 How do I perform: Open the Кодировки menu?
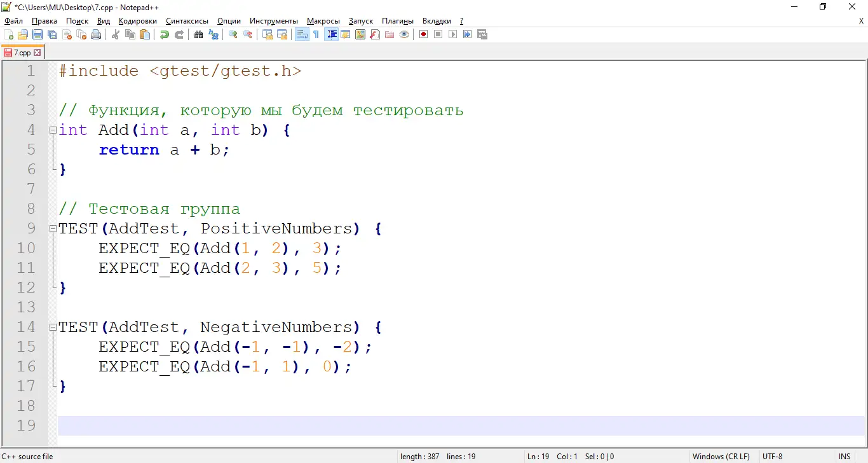(x=138, y=21)
